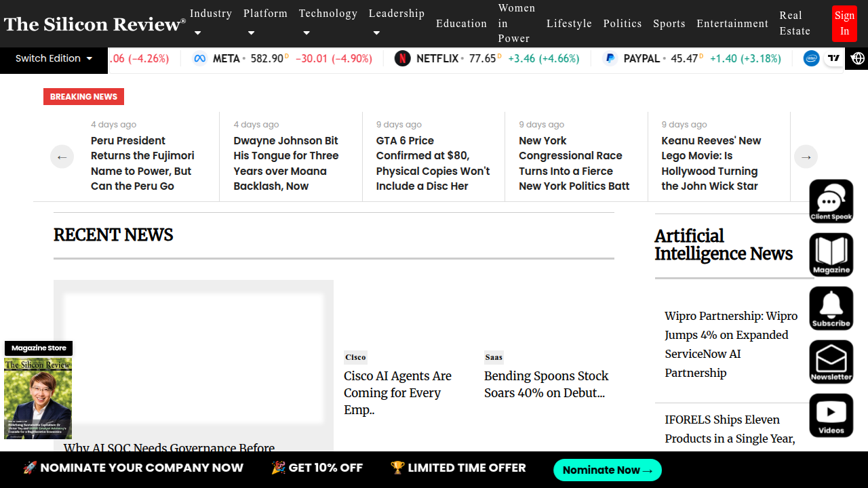This screenshot has height=488, width=868.
Task: Click the RECENT NEWS heading
Action: pos(113,235)
